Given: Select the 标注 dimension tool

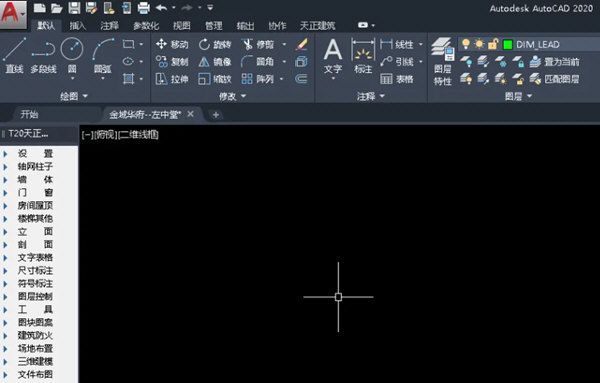Looking at the screenshot, I should [363, 57].
